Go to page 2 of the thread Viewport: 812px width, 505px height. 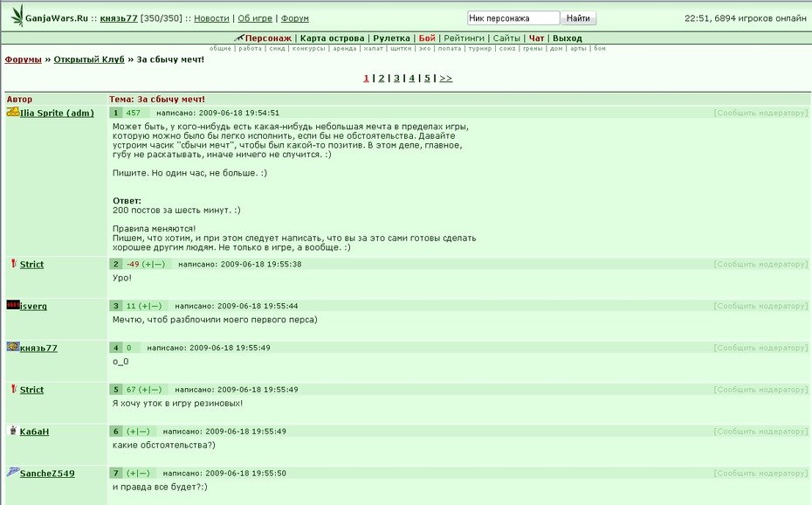(x=382, y=79)
